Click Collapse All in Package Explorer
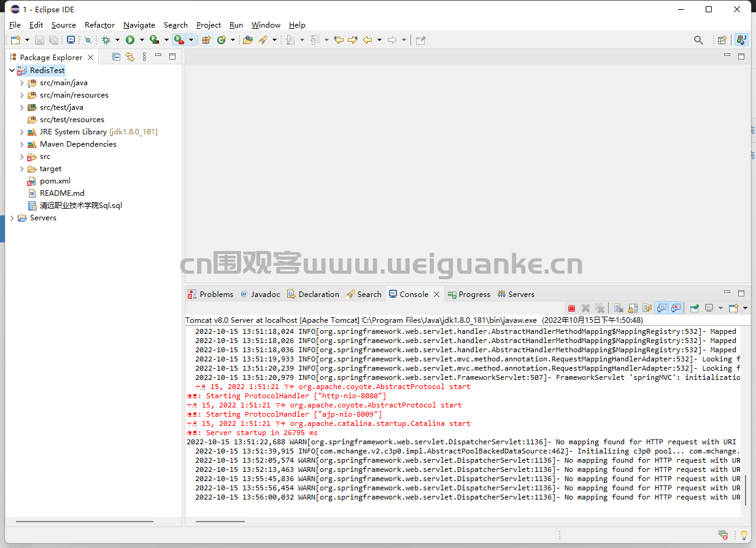The width and height of the screenshot is (756, 548). tap(116, 56)
